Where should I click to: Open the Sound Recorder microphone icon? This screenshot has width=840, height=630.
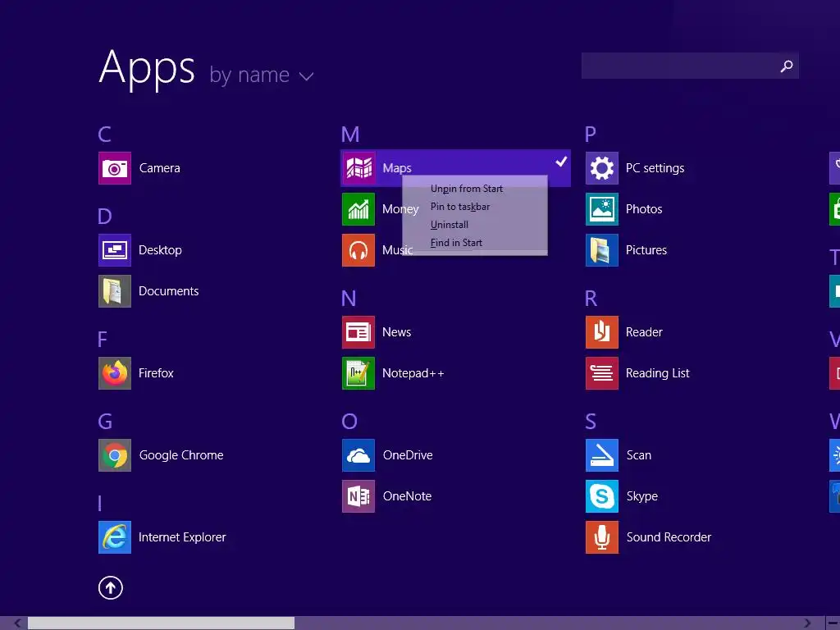pyautogui.click(x=602, y=537)
